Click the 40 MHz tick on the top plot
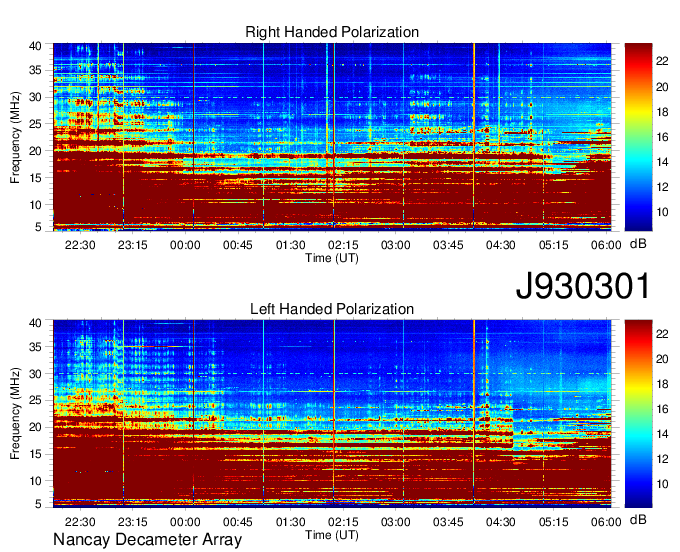The width and height of the screenshot is (680, 552). (35, 46)
